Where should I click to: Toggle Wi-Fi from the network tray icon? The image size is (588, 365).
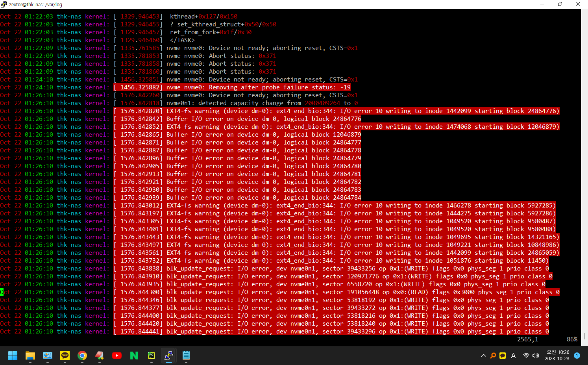[526, 356]
